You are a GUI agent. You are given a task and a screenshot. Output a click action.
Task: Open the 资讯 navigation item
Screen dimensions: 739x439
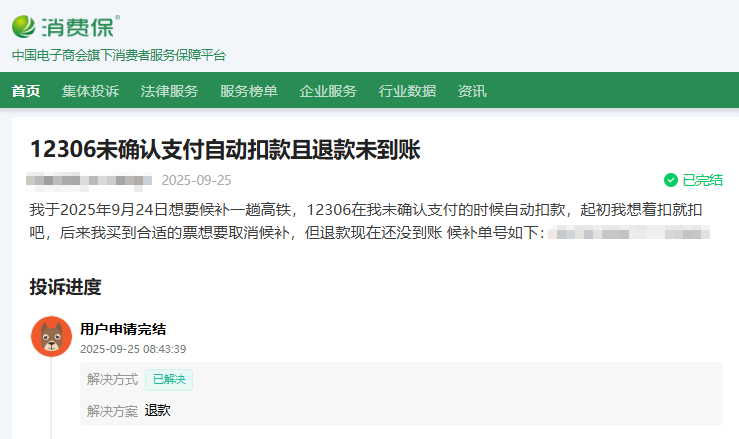[x=472, y=91]
